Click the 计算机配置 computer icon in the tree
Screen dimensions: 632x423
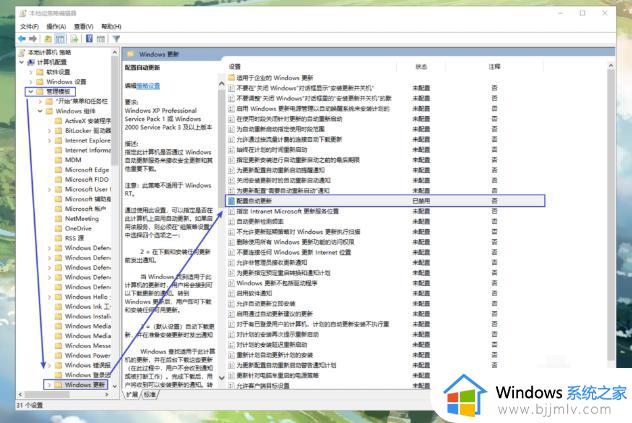pyautogui.click(x=31, y=62)
